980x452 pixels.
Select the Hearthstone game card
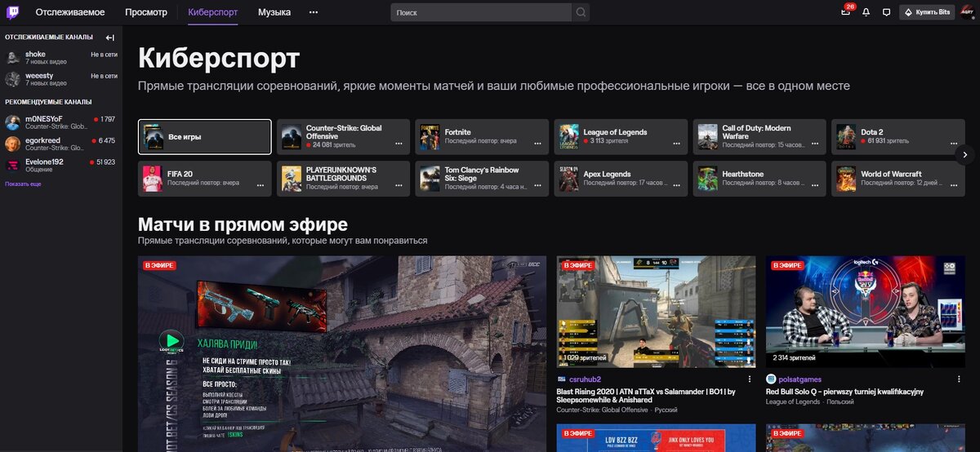point(759,178)
